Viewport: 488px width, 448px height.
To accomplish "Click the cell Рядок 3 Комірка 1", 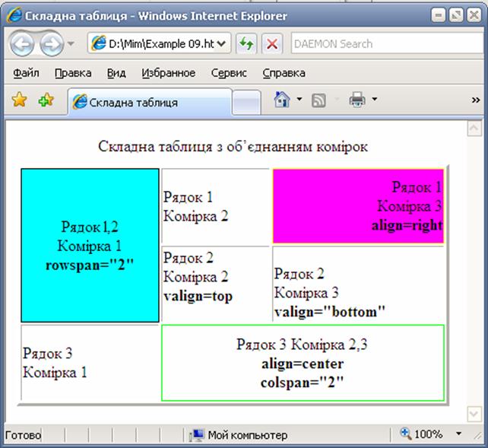I will pos(90,363).
